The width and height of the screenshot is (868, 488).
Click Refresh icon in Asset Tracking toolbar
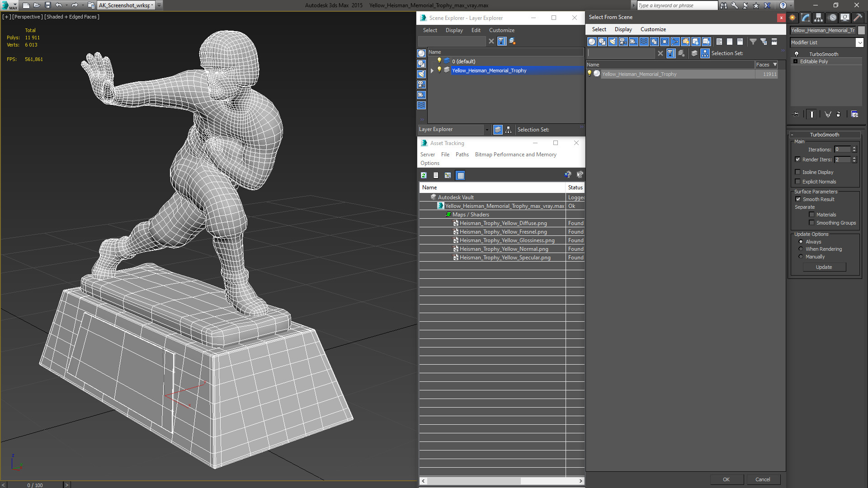click(x=424, y=175)
